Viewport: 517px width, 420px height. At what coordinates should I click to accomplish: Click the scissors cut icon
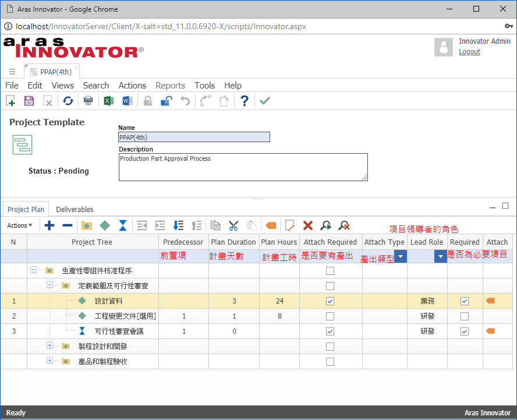233,225
